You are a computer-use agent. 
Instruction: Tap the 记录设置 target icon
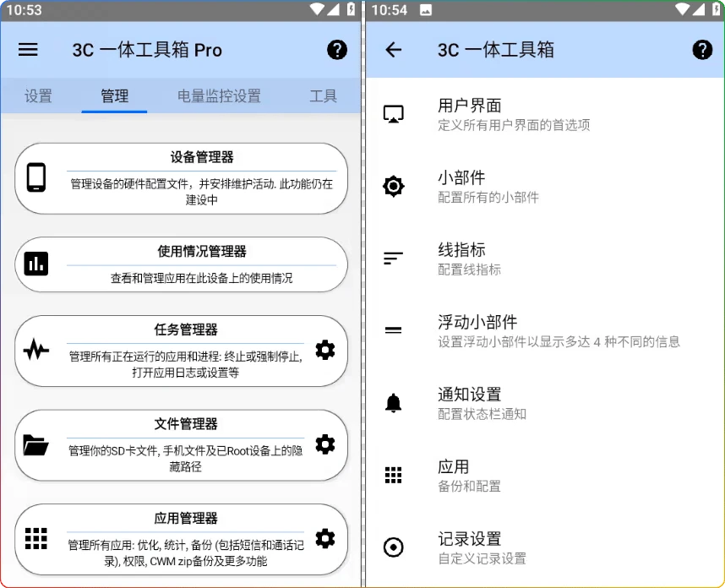pyautogui.click(x=393, y=547)
